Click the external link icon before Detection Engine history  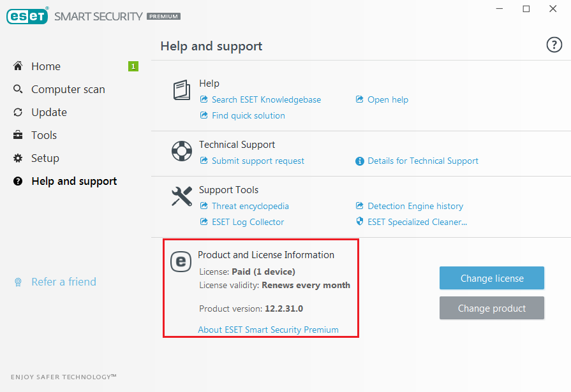(x=359, y=206)
